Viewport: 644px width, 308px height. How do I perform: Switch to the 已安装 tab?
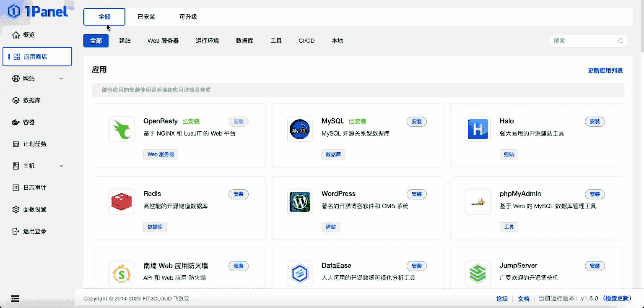click(x=145, y=17)
